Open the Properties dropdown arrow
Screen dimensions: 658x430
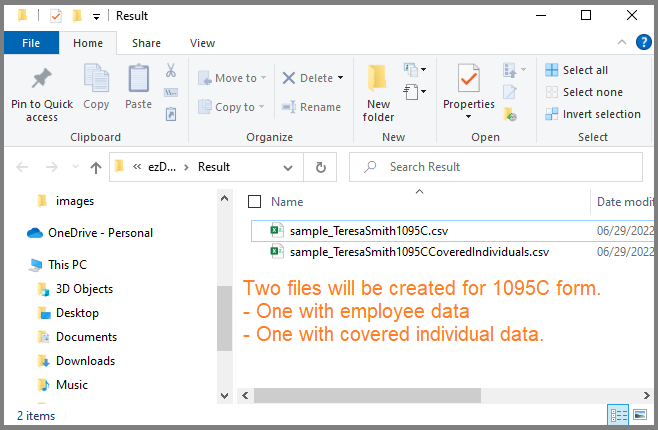(468, 117)
